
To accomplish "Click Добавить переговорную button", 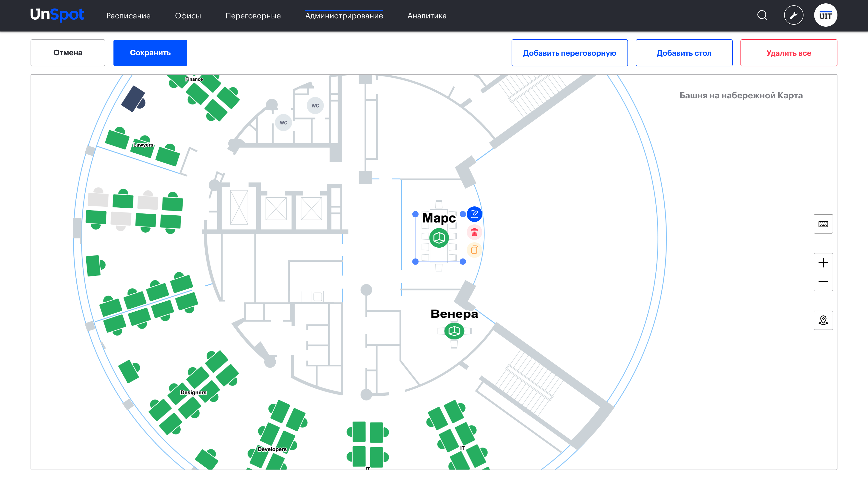I will [x=570, y=53].
